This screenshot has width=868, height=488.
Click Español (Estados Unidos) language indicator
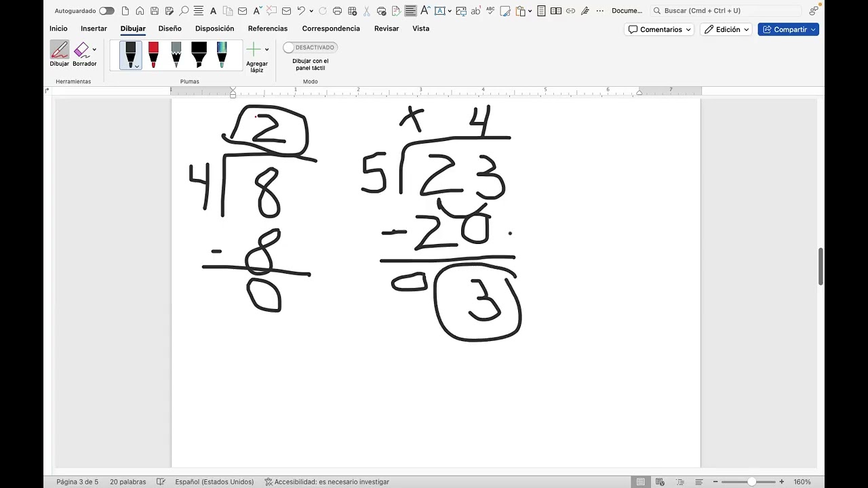(x=214, y=482)
